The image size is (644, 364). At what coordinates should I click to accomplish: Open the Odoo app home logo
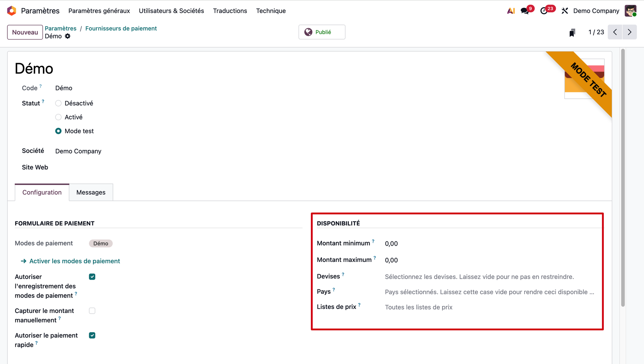pos(12,11)
